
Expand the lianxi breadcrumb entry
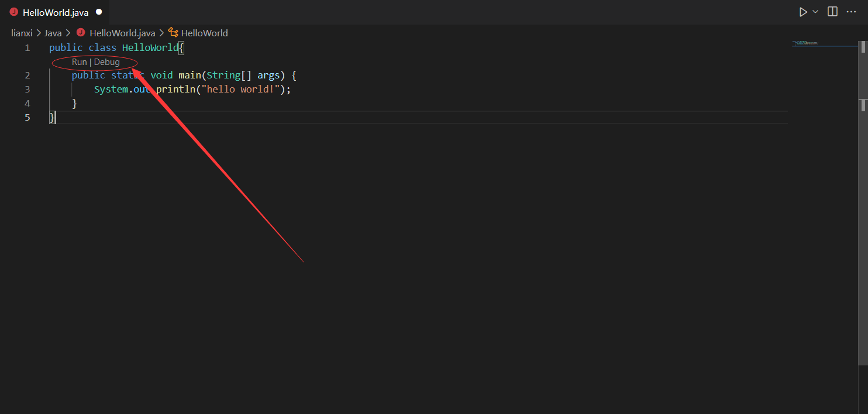(x=22, y=33)
